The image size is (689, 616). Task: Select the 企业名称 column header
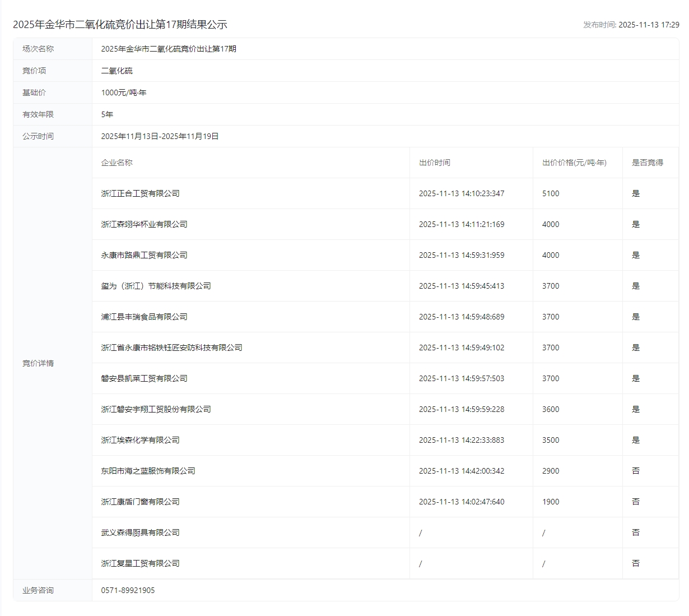click(117, 163)
